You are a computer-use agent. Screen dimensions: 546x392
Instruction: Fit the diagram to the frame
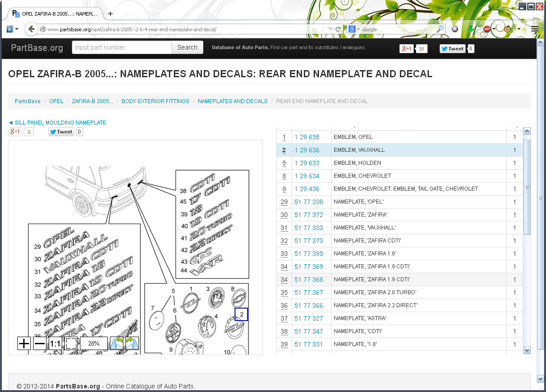tap(71, 343)
